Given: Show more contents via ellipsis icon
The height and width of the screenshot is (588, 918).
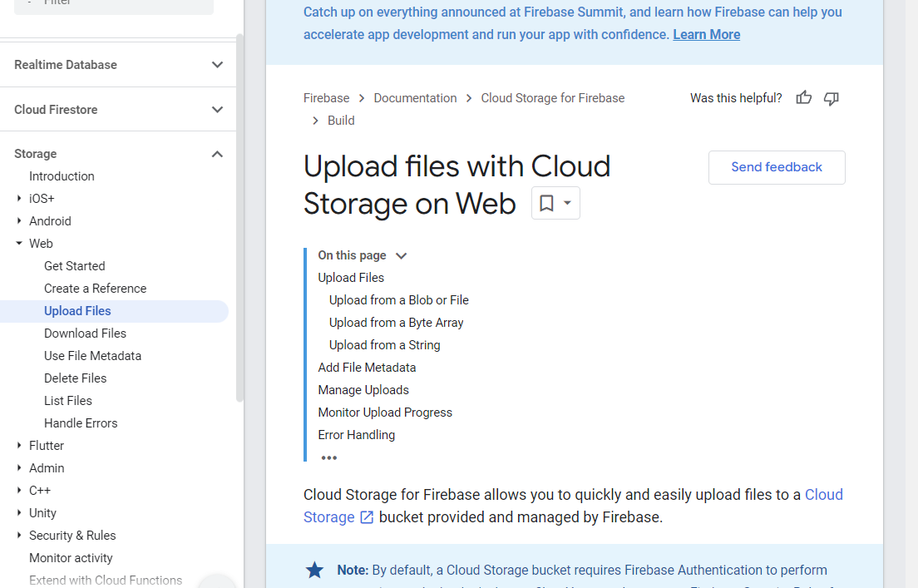Looking at the screenshot, I should [328, 458].
